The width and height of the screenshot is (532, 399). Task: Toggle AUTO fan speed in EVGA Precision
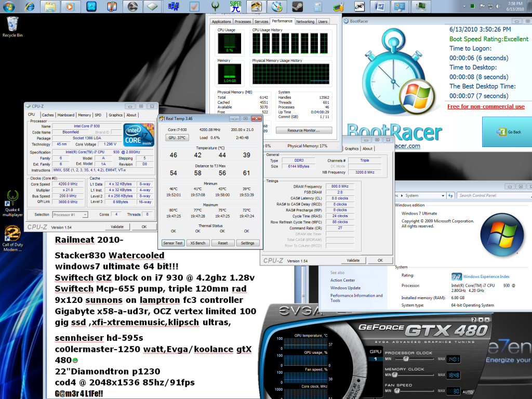468,392
